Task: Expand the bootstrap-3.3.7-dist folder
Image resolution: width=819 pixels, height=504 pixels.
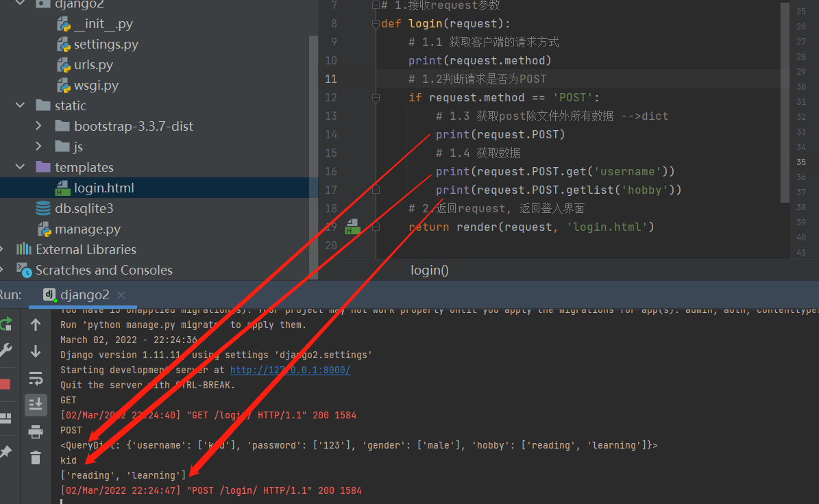Action: [x=38, y=126]
